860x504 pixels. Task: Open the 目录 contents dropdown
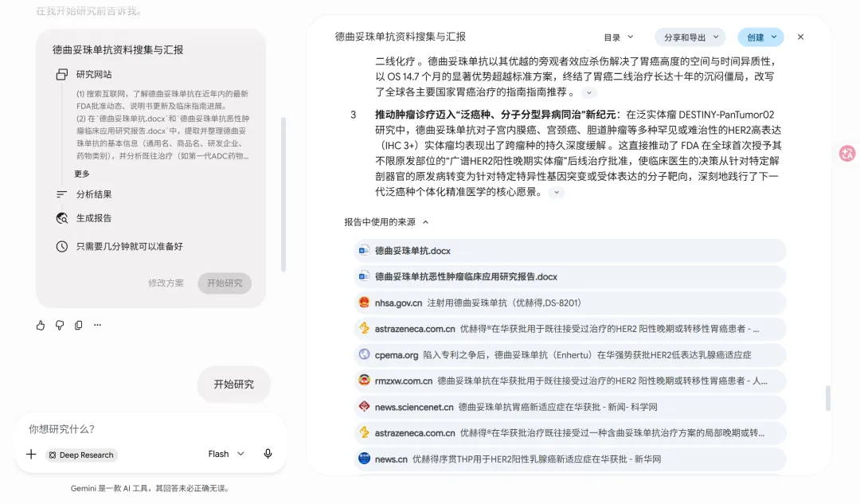point(619,37)
